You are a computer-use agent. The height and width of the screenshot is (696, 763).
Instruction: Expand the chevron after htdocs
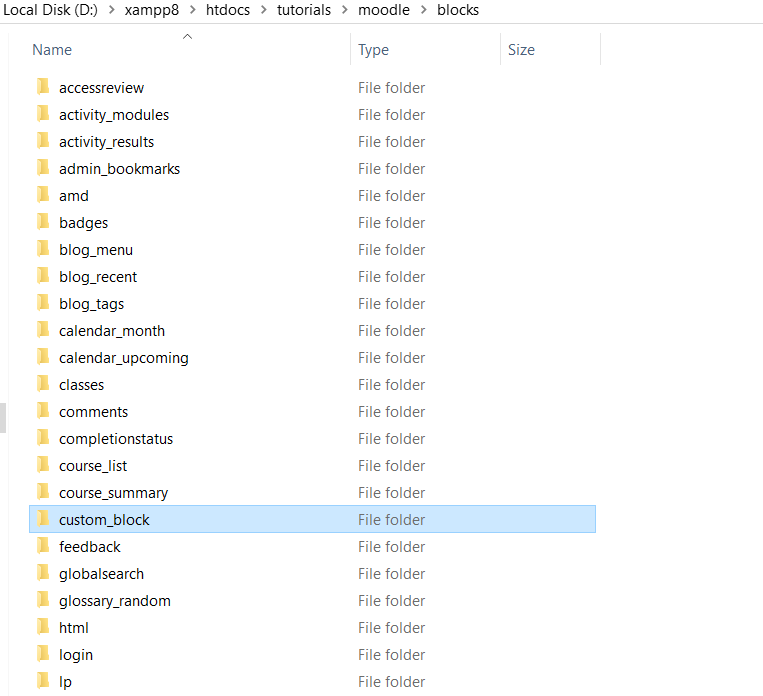click(264, 10)
